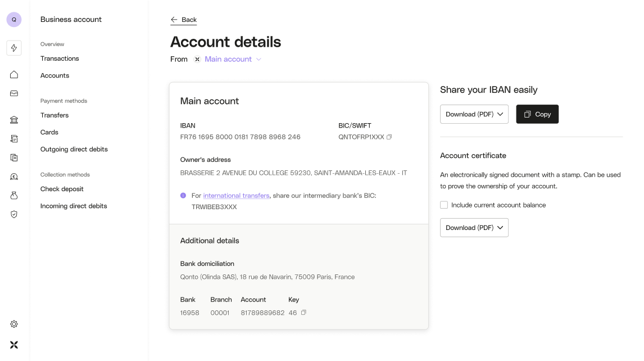Click the black Copy button

click(x=537, y=114)
